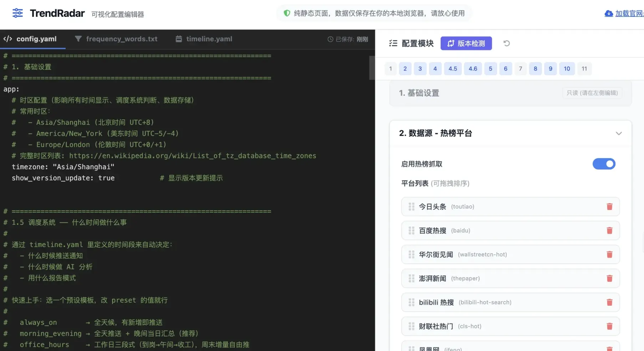Collapse the 数据源 - 热榜平台 section
Viewport: 644px width, 351px height.
pyautogui.click(x=619, y=133)
